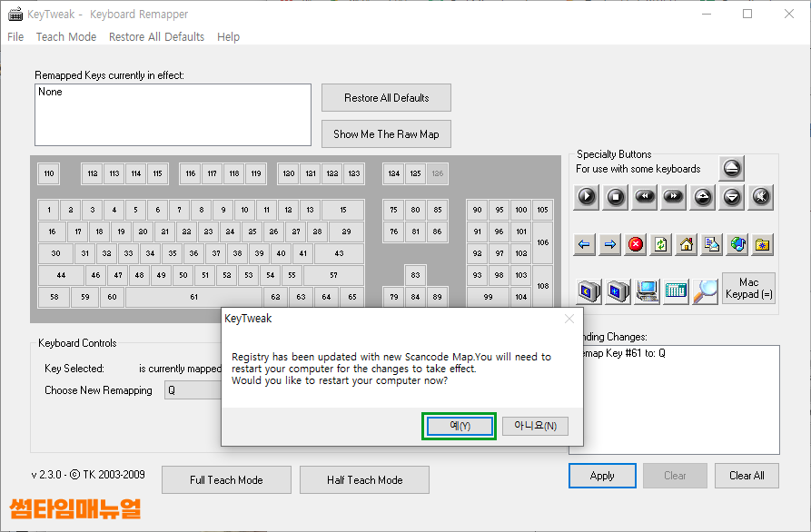Click the Search magnifying glass specialty button
Viewport: 811px width, 532px height.
click(x=705, y=291)
